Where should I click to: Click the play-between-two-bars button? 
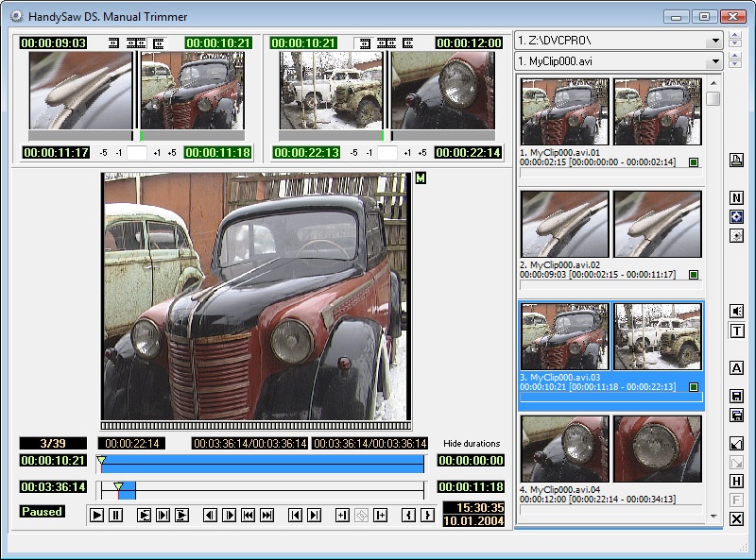pos(163,516)
